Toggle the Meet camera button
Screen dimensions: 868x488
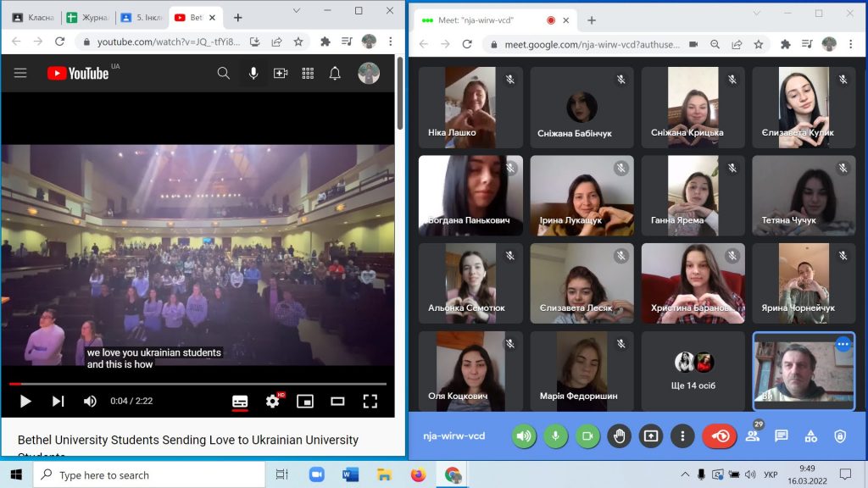point(587,436)
